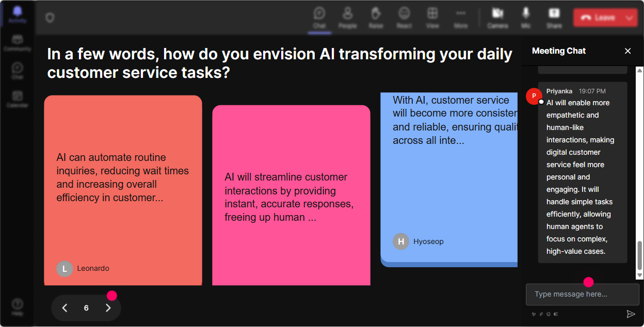Click Hyoseop's avatar on the blue card
The image size is (644, 327).
pyautogui.click(x=401, y=241)
